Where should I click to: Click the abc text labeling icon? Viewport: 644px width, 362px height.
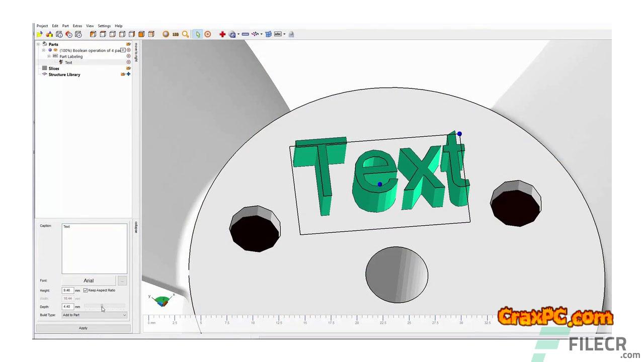[278, 34]
